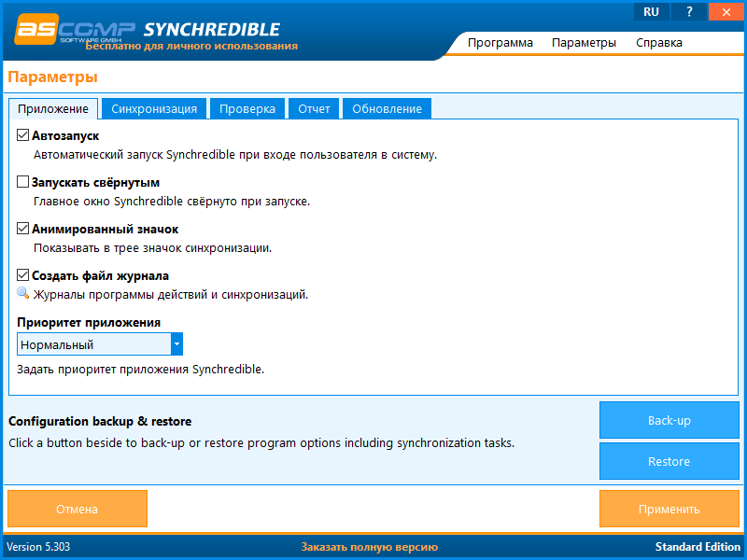The height and width of the screenshot is (560, 747).
Task: Enable the Запускать свёрнутым checkbox
Action: click(22, 182)
